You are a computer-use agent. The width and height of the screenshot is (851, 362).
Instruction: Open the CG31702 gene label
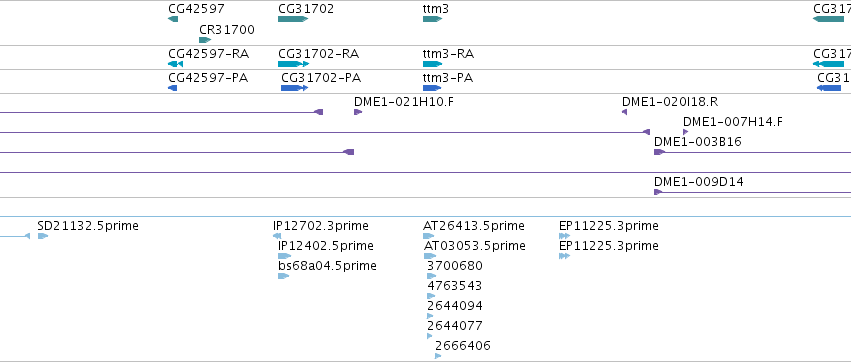click(x=306, y=9)
